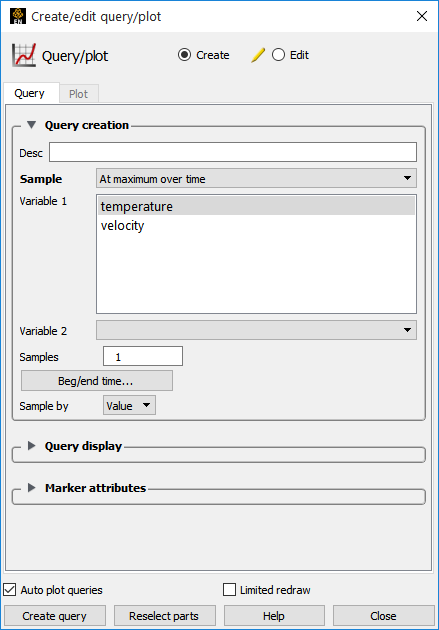
Task: Select velocity in Variable 1 list
Action: [x=256, y=225]
